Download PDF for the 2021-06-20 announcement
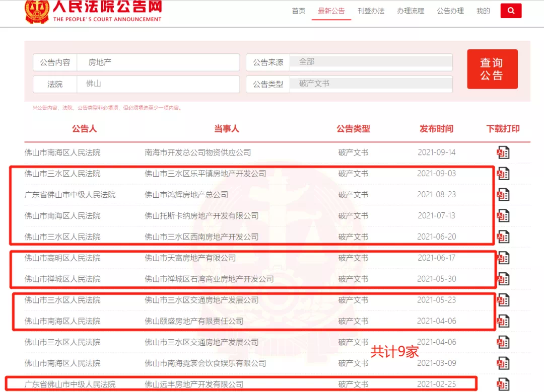Image resolution: width=544 pixels, height=392 pixels. [x=503, y=237]
